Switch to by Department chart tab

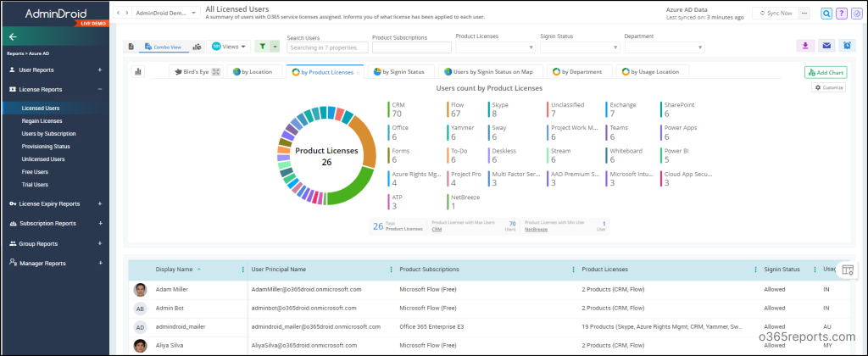tap(580, 72)
